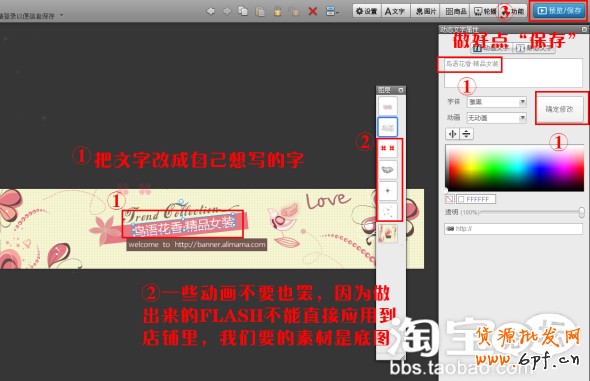Click the 确定修改 confirm button

[x=559, y=109]
